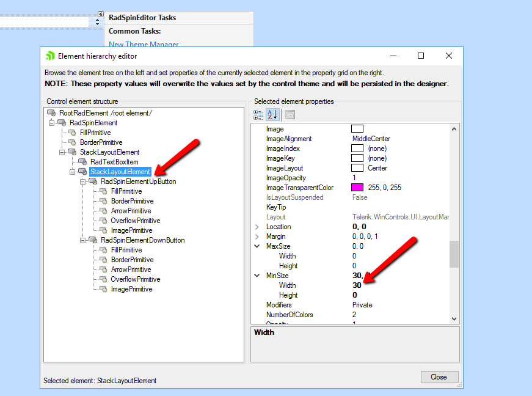
Task: Click the spin editor up arrow
Action: point(97,20)
